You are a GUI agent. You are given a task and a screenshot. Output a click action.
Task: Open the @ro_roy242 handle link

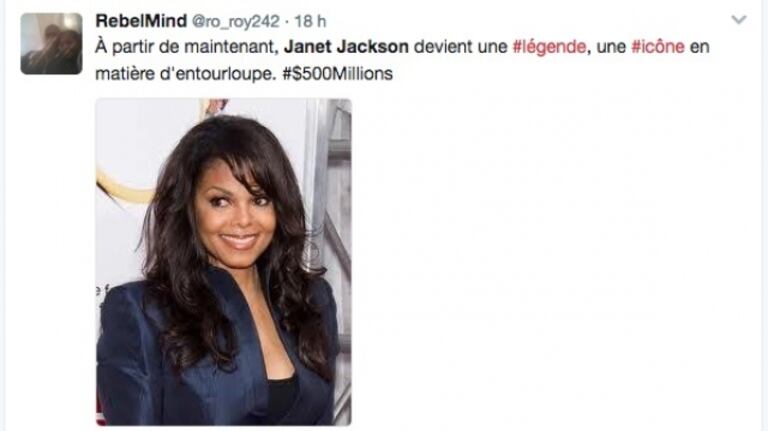pyautogui.click(x=236, y=22)
